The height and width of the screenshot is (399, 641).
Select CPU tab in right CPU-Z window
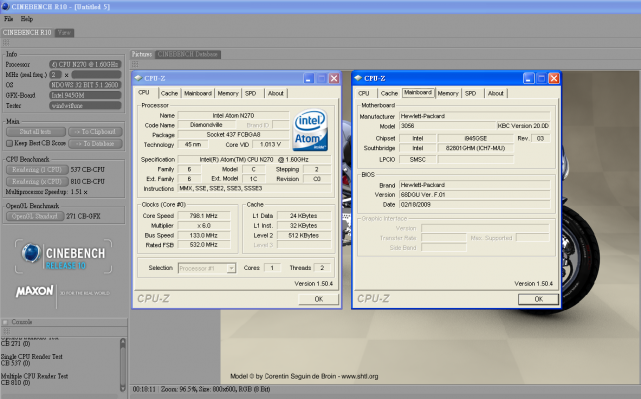[x=364, y=93]
